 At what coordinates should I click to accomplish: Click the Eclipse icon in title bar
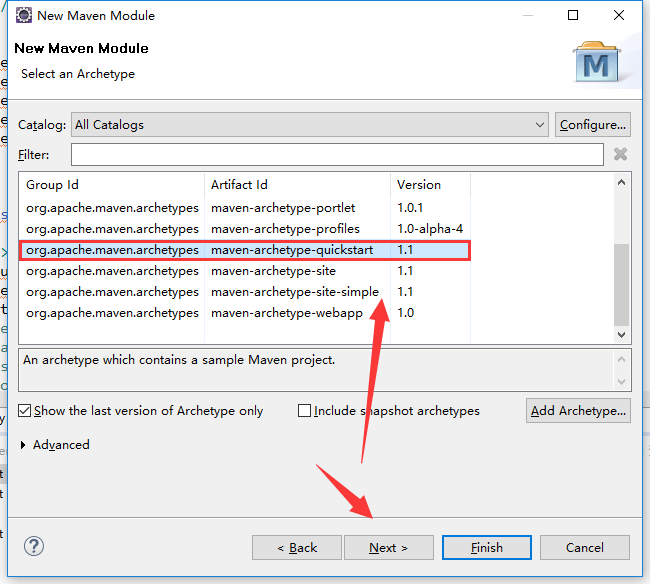[x=24, y=15]
